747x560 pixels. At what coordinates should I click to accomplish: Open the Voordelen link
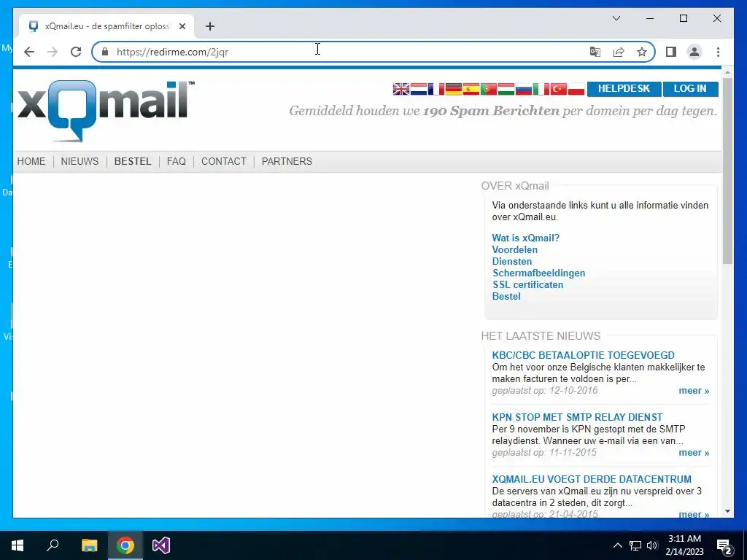click(x=514, y=249)
